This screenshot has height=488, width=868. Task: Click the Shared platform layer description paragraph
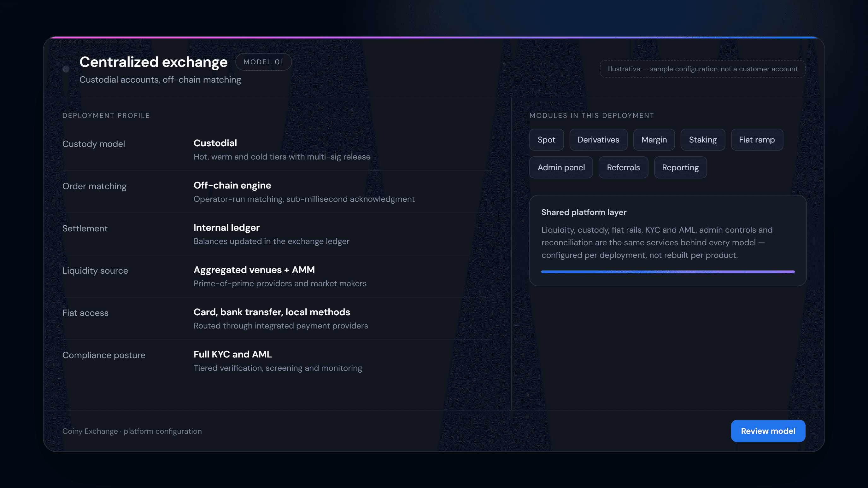click(x=657, y=242)
